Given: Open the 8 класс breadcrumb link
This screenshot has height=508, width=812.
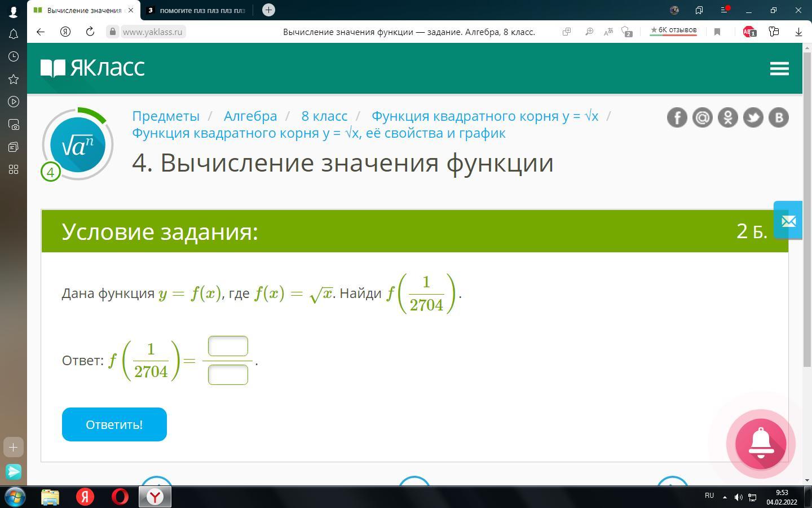Looking at the screenshot, I should click(324, 116).
